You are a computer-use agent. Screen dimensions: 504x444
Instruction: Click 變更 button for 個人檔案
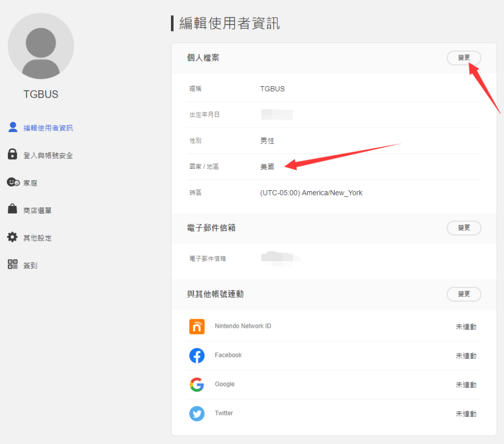point(464,58)
